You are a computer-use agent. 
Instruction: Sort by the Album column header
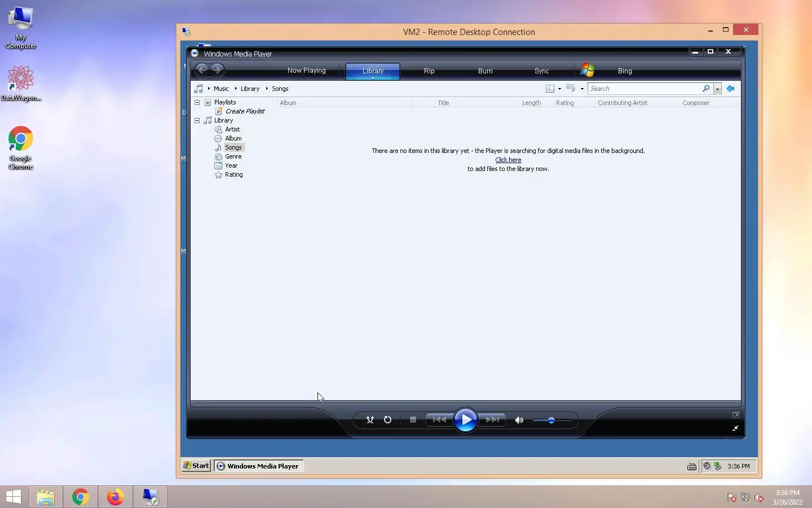[x=345, y=103]
